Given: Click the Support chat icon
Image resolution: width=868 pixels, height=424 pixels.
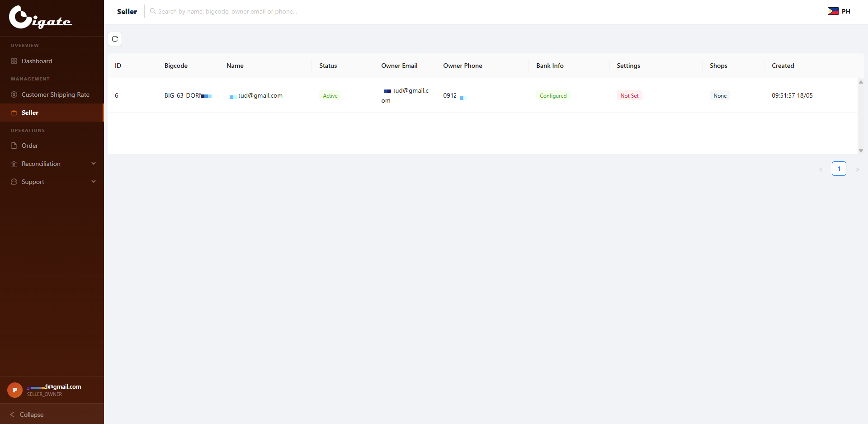Looking at the screenshot, I should (14, 182).
